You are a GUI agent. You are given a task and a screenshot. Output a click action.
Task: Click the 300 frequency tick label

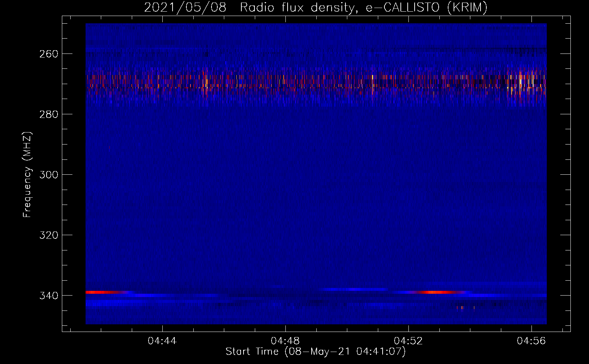(49, 175)
